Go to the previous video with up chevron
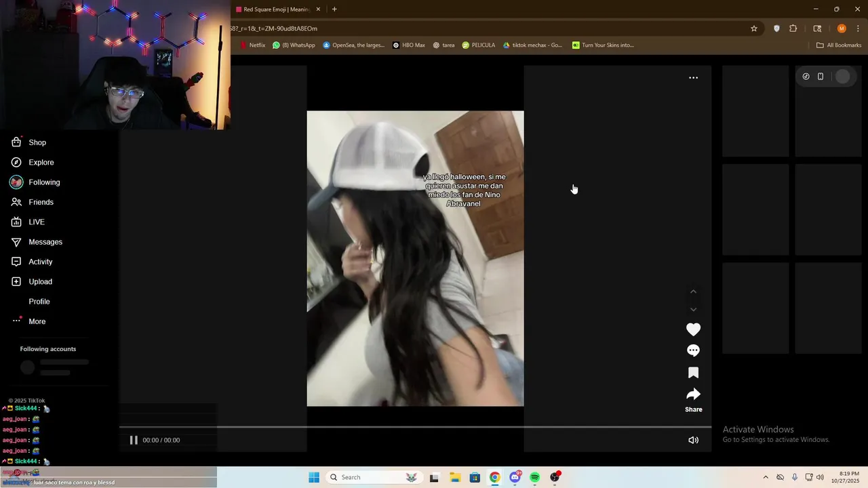Image resolution: width=868 pixels, height=488 pixels. point(693,291)
